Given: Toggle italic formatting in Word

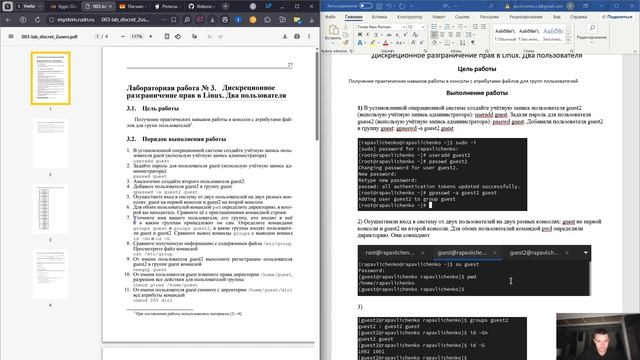Looking at the screenshot, I should (367, 34).
